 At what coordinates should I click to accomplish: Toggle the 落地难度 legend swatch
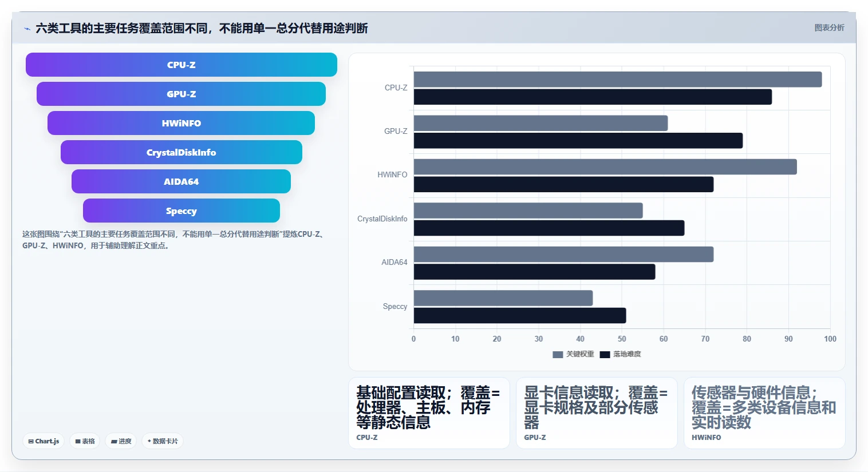pyautogui.click(x=605, y=355)
